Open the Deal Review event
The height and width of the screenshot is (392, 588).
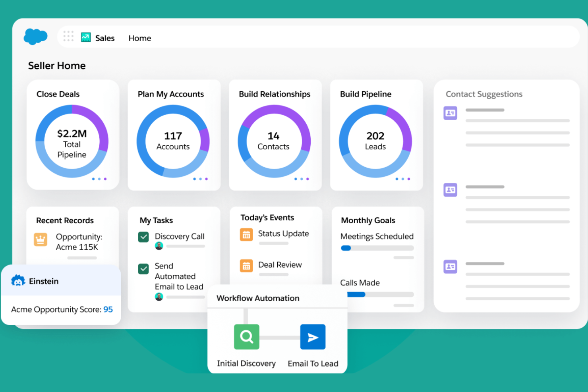[x=280, y=265]
